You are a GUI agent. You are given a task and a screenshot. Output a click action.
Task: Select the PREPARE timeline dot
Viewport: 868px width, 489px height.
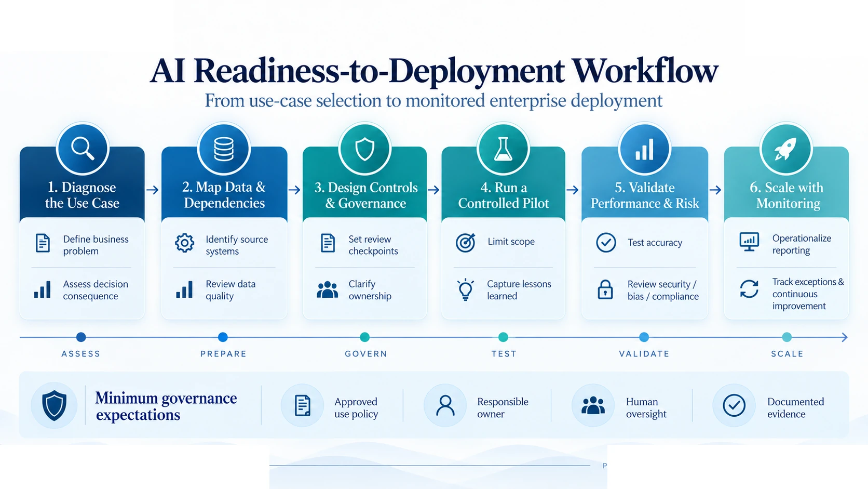pyautogui.click(x=223, y=337)
